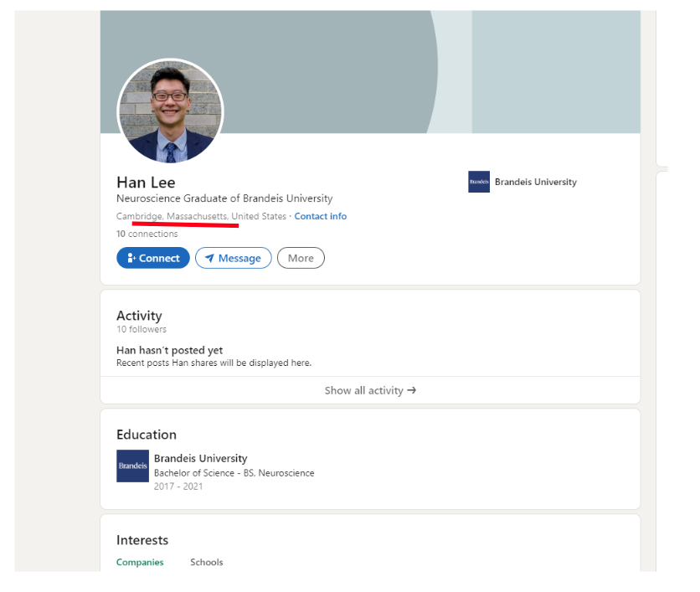Switch to the Companies interests tab

(140, 563)
